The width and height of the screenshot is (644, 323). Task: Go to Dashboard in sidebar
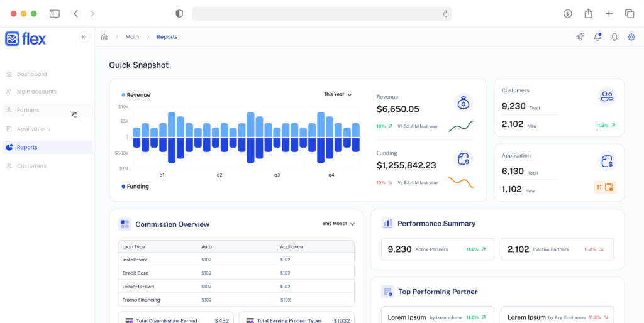31,74
